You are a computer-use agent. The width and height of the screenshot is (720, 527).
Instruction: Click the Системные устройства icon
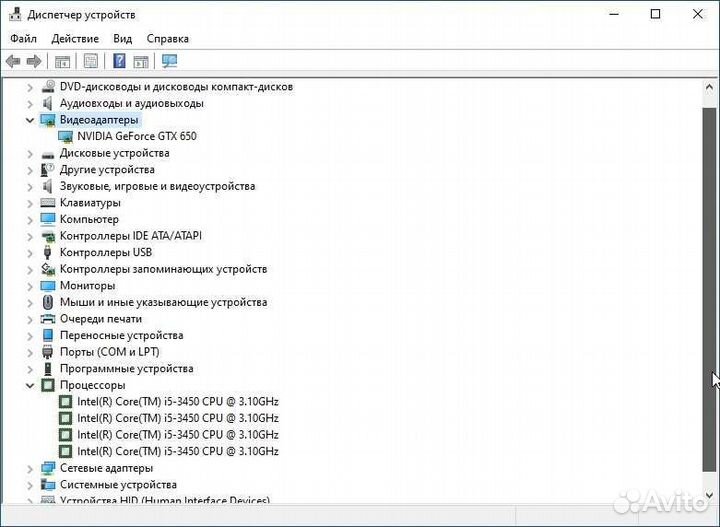[x=48, y=484]
